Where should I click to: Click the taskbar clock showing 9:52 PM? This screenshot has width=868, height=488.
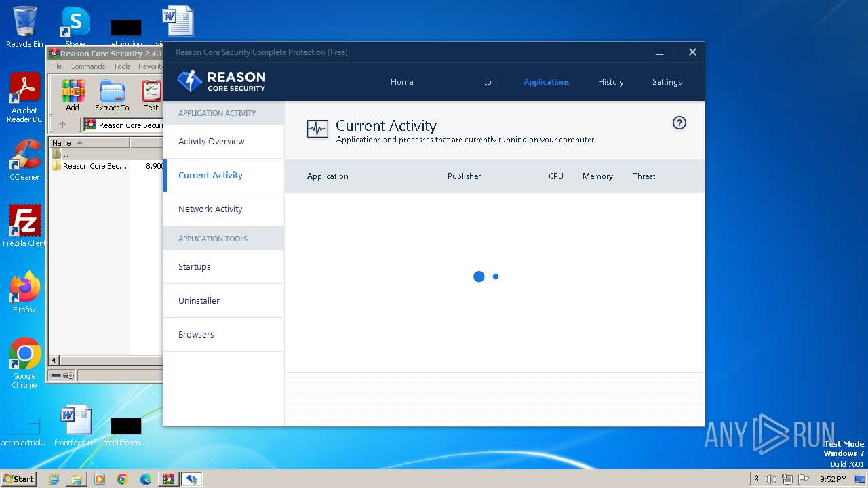[833, 479]
